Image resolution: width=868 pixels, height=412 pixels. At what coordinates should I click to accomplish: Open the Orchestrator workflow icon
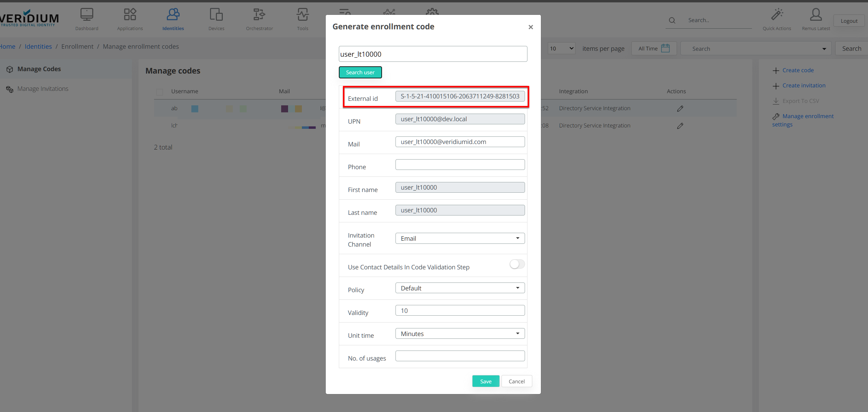259,15
